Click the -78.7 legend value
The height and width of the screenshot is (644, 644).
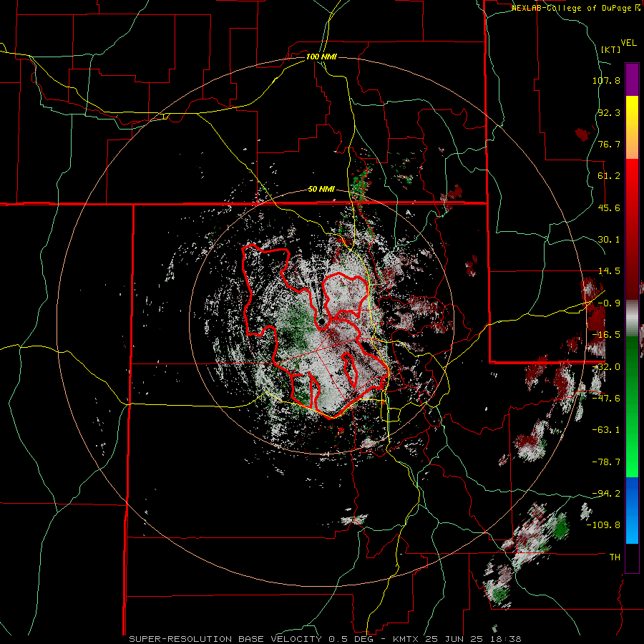pyautogui.click(x=606, y=462)
